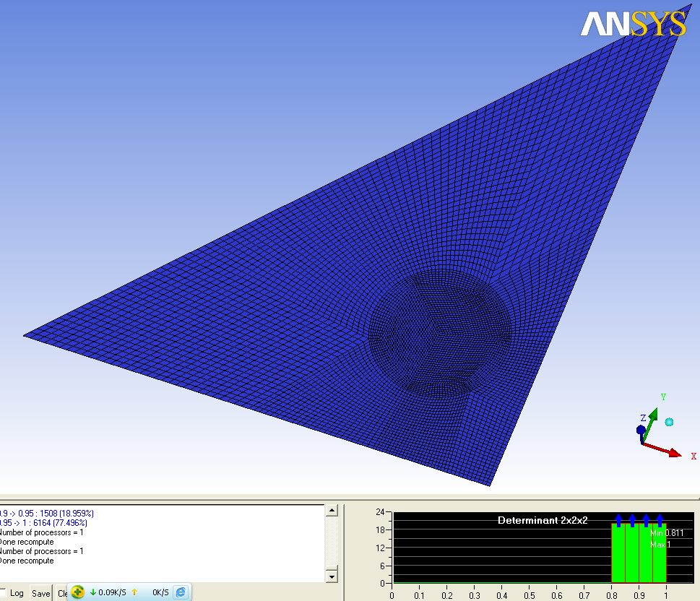This screenshot has width=700, height=601.
Task: Click the green download speed arrow
Action: coord(92,592)
